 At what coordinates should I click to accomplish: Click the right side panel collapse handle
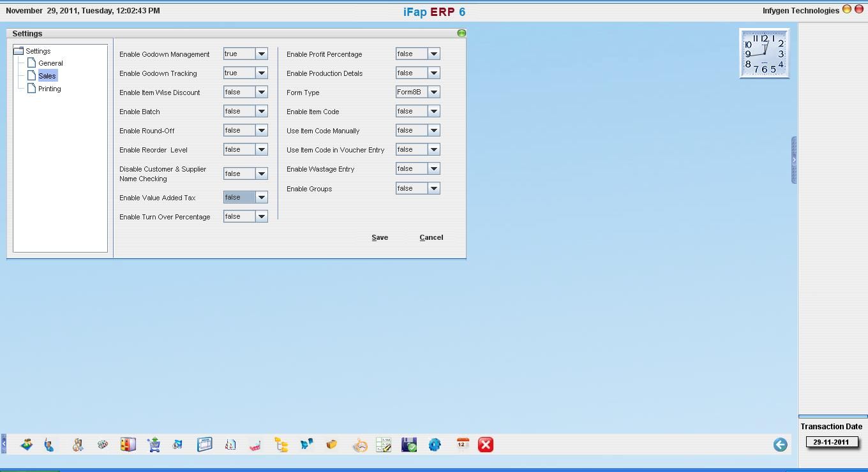[794, 160]
